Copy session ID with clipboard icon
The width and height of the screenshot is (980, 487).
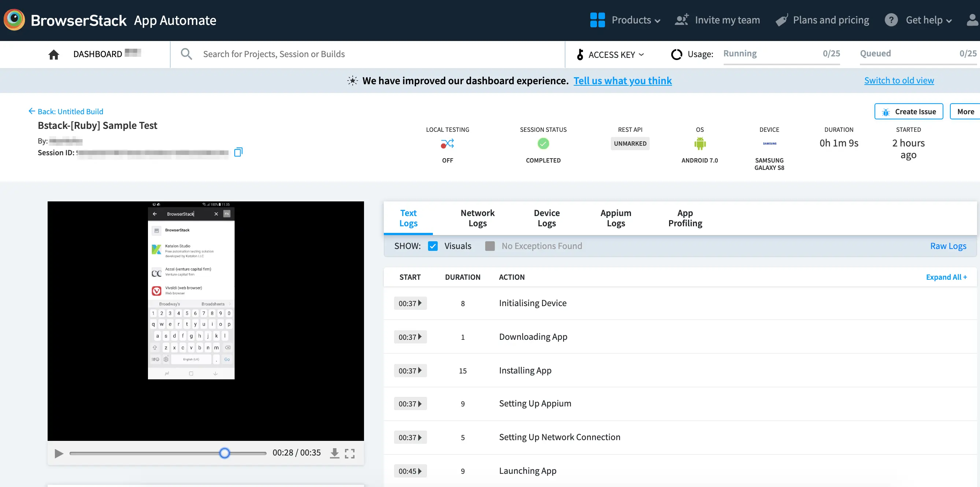[x=238, y=152]
